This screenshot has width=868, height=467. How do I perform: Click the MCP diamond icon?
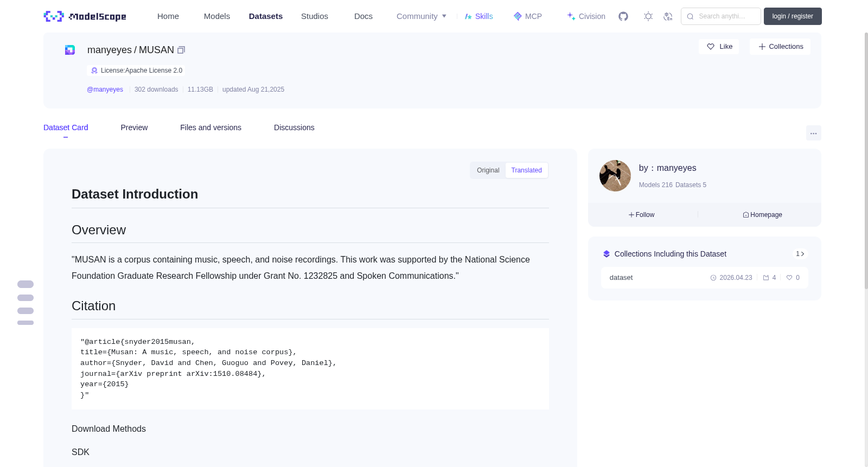518,16
